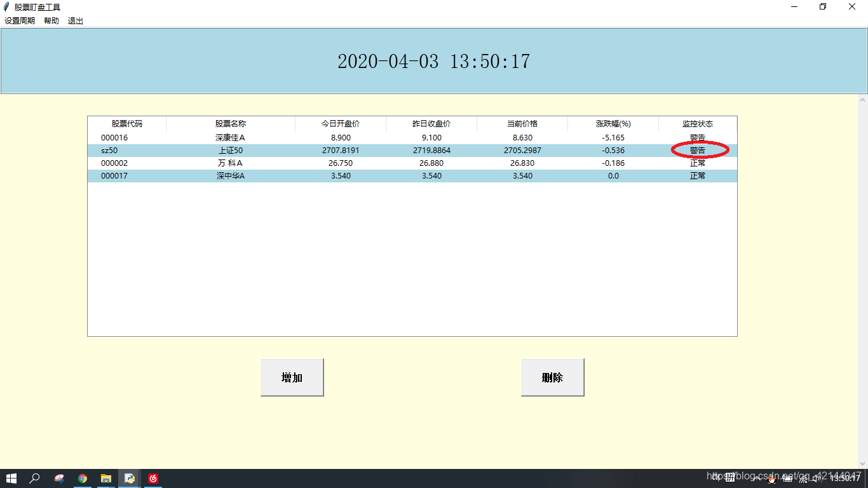Screen dimensions: 868x488
Task: Click the scrollbar up arrow at right edge
Action: point(862,100)
